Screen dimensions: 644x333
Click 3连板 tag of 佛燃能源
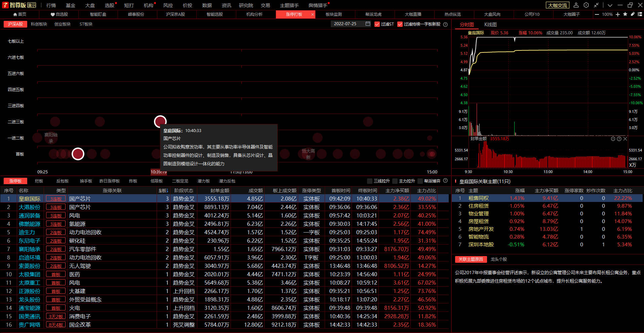(56, 224)
